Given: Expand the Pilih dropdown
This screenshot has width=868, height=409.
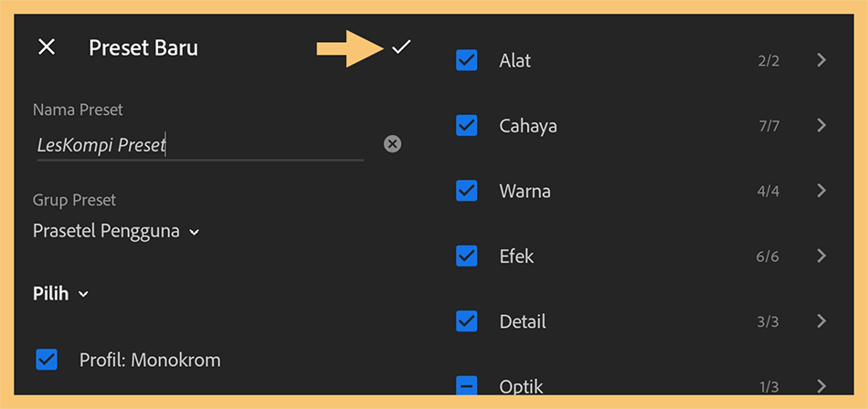Looking at the screenshot, I should tap(60, 294).
